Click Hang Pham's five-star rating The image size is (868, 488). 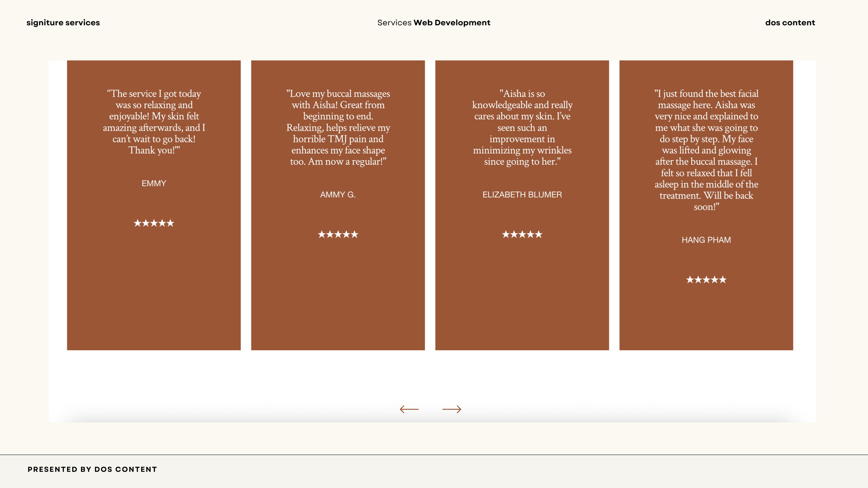(706, 280)
